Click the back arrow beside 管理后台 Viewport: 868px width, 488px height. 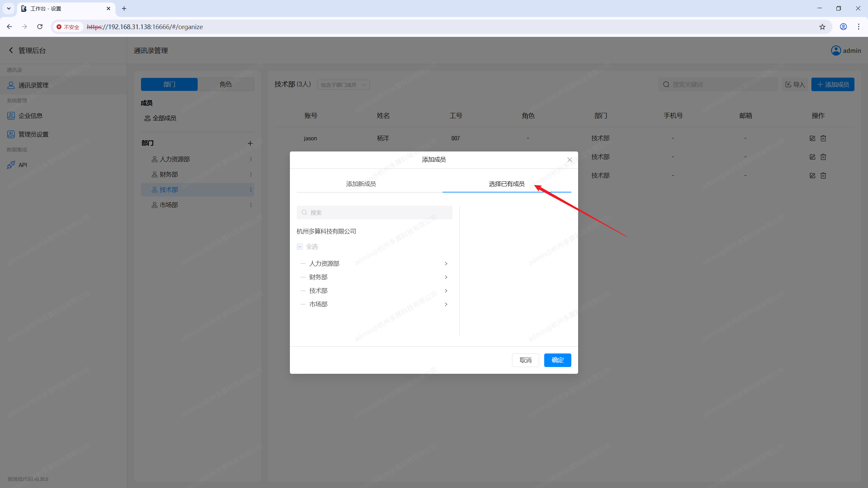click(x=11, y=50)
